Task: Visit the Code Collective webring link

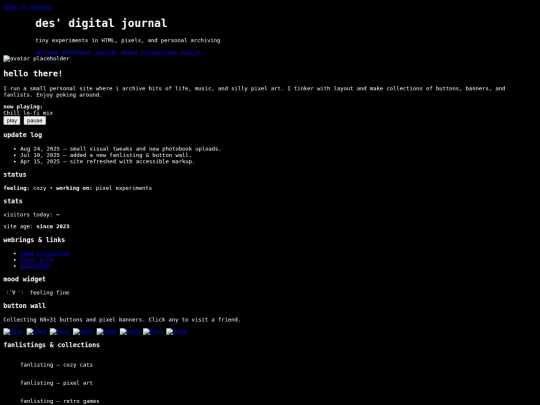Action: 45,253
